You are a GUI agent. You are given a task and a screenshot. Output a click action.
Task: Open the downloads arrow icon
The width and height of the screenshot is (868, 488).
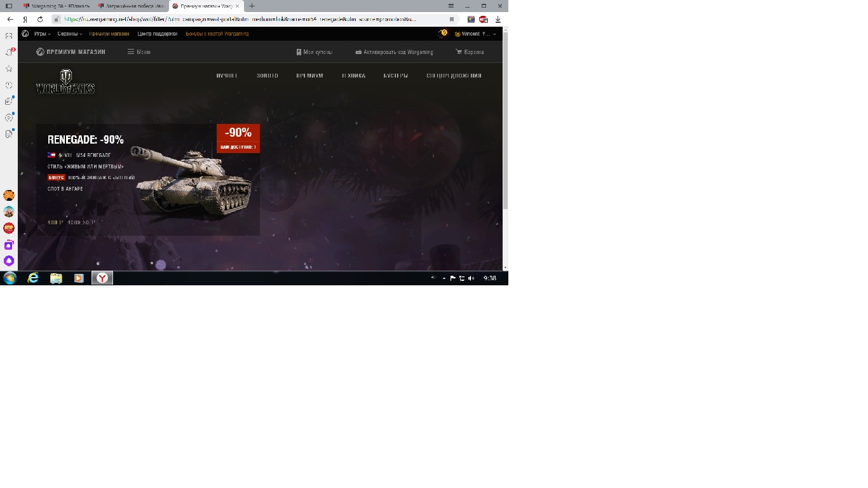[498, 20]
